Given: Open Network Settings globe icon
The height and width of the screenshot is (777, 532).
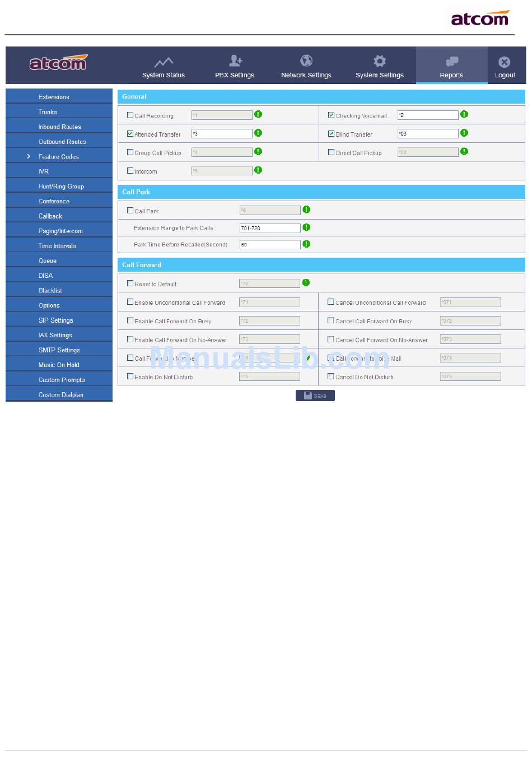Looking at the screenshot, I should pos(306,61).
